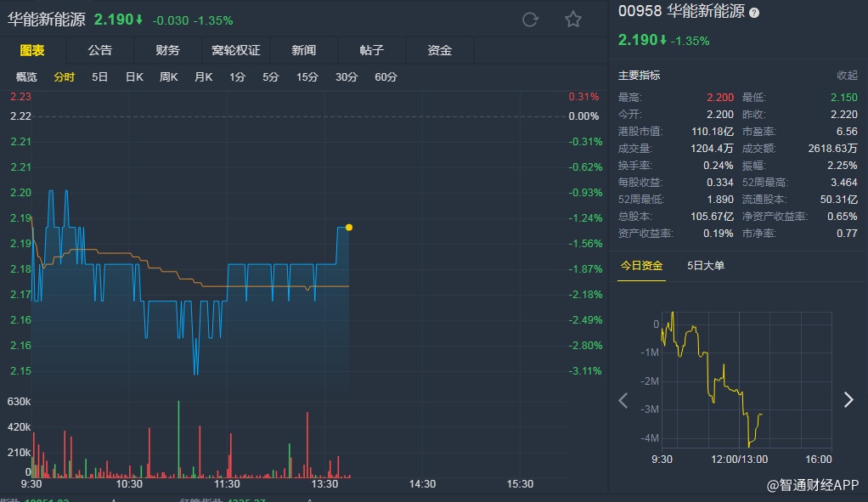Click the 今日资金 tab

641,266
